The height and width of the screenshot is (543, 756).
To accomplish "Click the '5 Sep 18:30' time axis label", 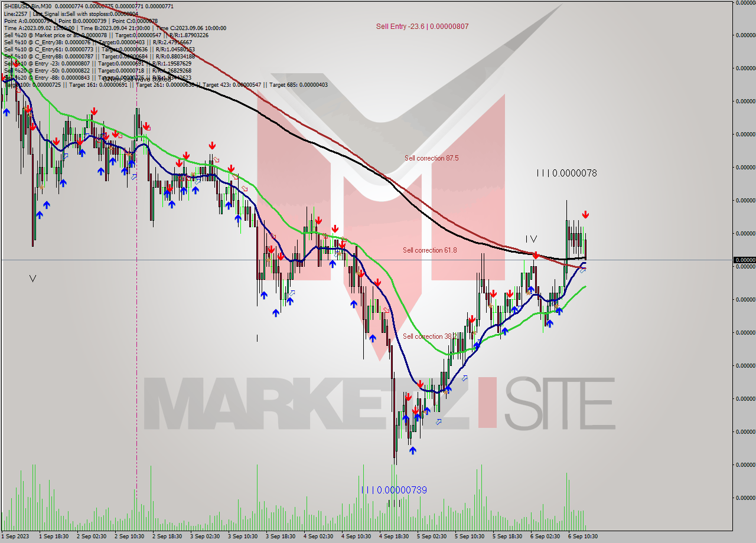I will [507, 536].
